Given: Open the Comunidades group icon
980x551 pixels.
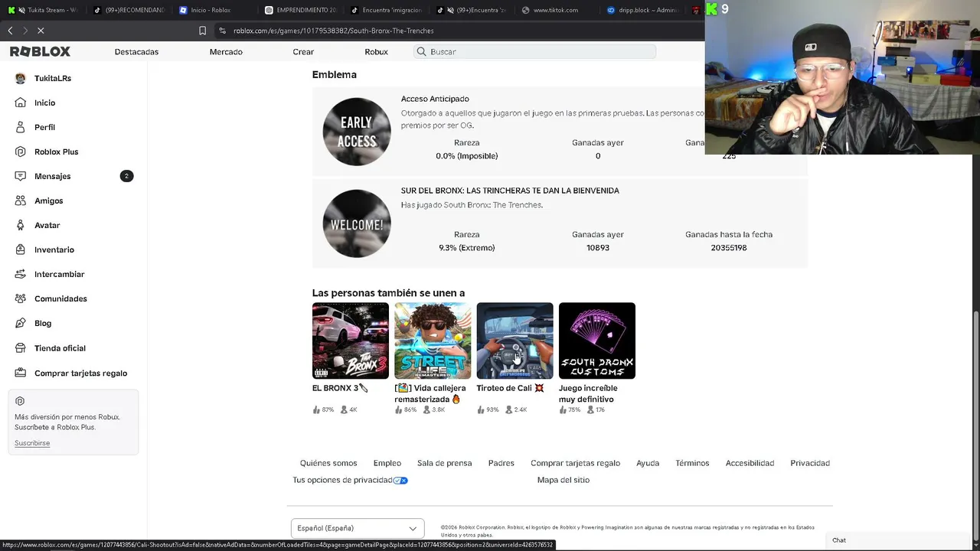Looking at the screenshot, I should pyautogui.click(x=20, y=298).
